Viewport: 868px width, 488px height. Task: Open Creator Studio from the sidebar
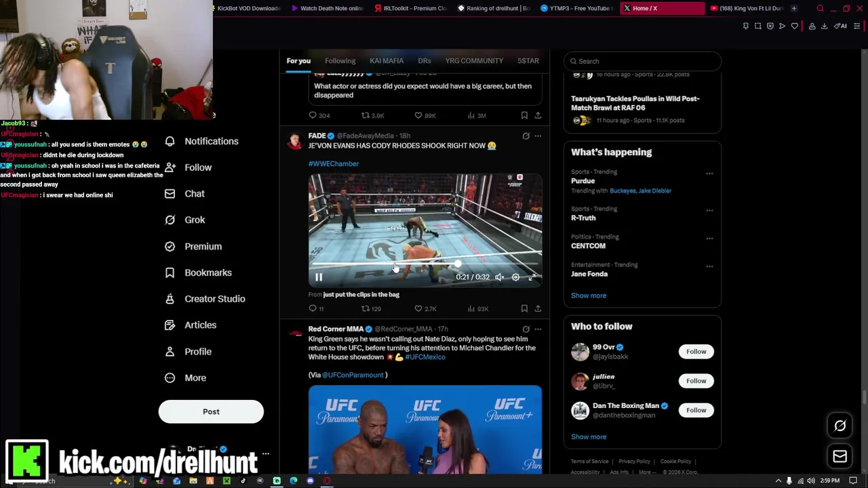(x=205, y=299)
